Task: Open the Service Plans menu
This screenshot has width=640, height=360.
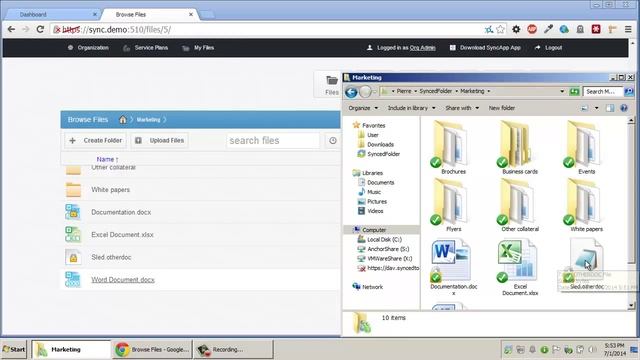Action: click(x=146, y=48)
